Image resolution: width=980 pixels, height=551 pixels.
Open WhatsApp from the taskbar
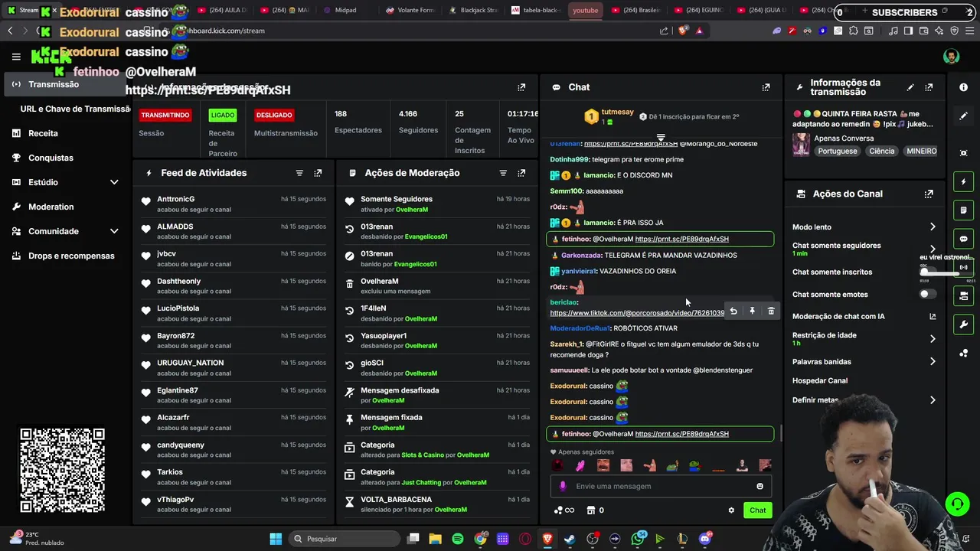click(638, 539)
